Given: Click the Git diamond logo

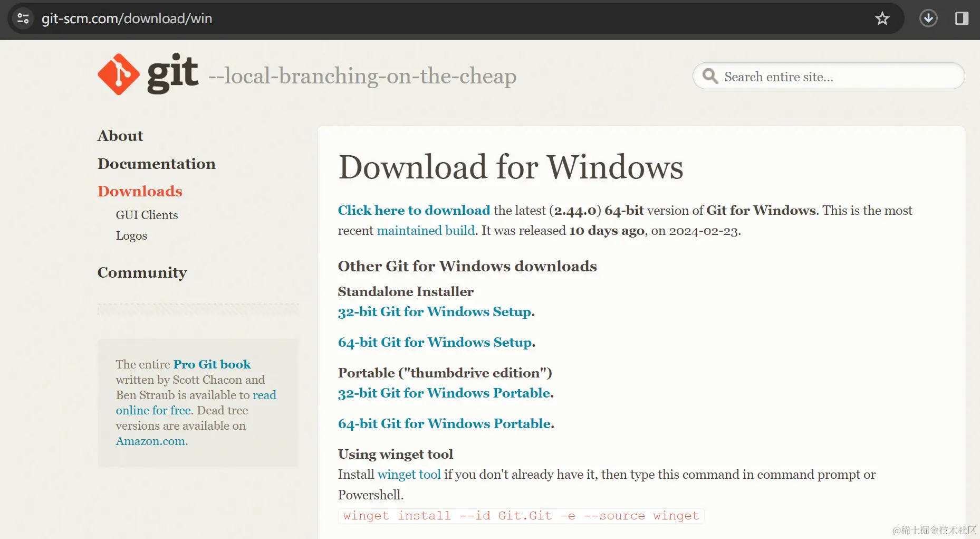Looking at the screenshot, I should click(119, 74).
